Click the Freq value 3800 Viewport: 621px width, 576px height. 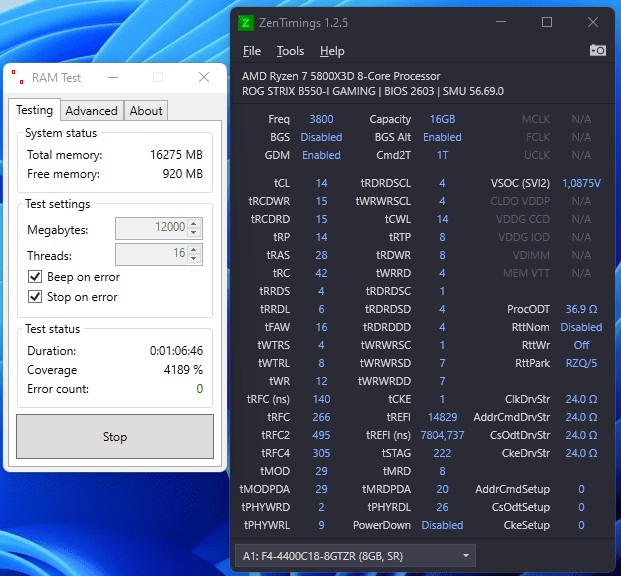point(321,119)
